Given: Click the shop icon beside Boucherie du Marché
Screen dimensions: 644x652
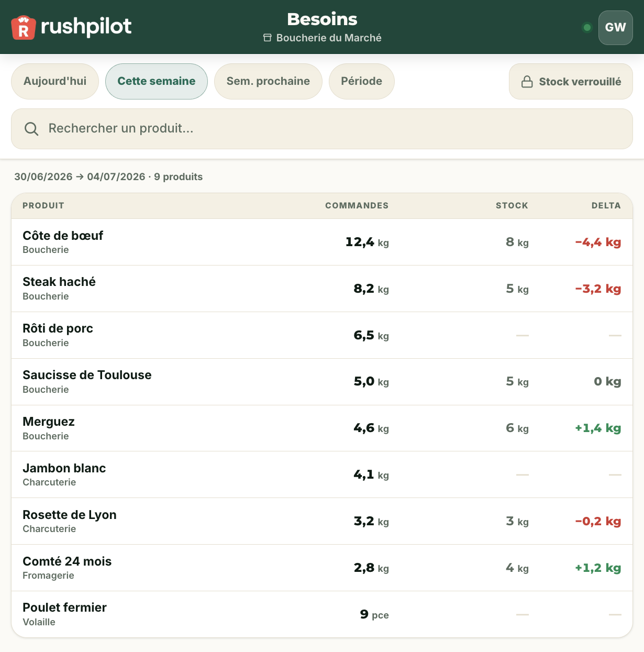Looking at the screenshot, I should (267, 38).
